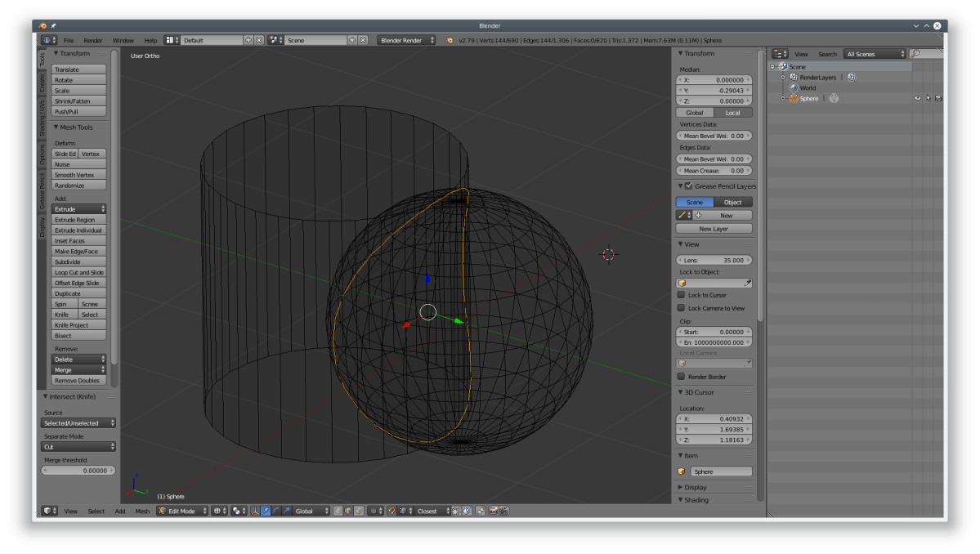Adjust the Merge threshold slider

pyautogui.click(x=78, y=471)
